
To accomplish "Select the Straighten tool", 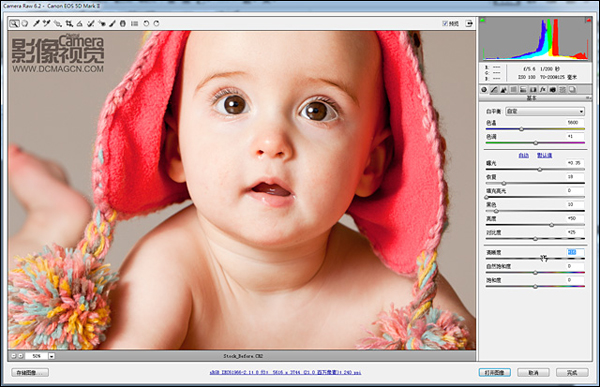I will pyautogui.click(x=80, y=24).
